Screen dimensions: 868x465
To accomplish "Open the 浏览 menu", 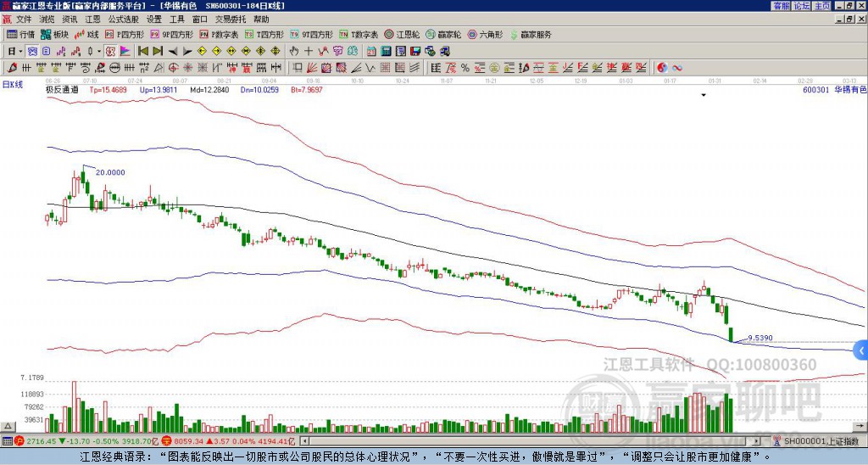I will [x=47, y=20].
